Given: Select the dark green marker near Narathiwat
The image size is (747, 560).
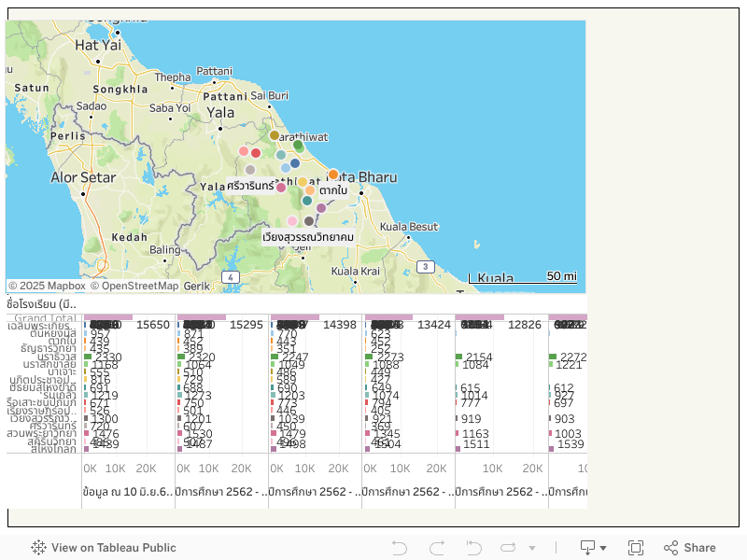Looking at the screenshot, I should [298, 146].
